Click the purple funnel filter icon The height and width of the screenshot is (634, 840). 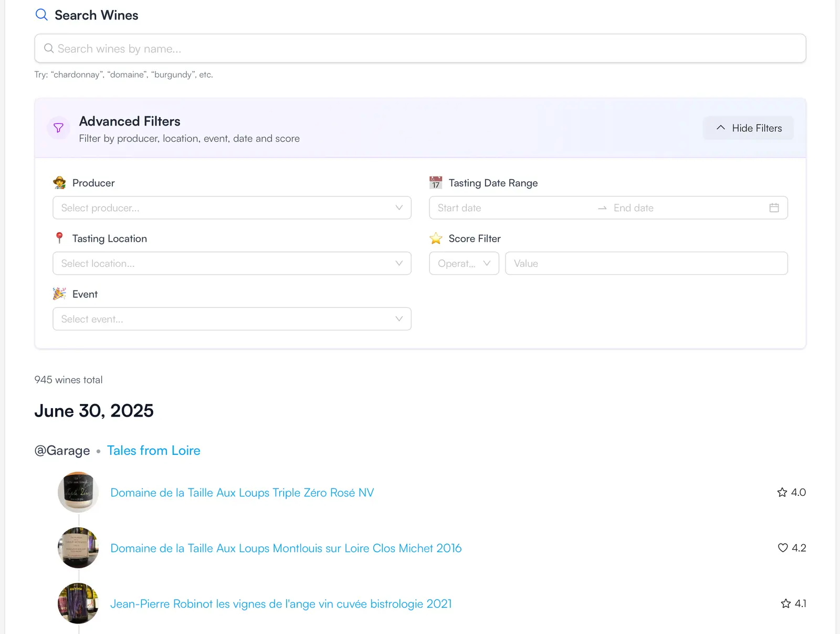pyautogui.click(x=58, y=128)
